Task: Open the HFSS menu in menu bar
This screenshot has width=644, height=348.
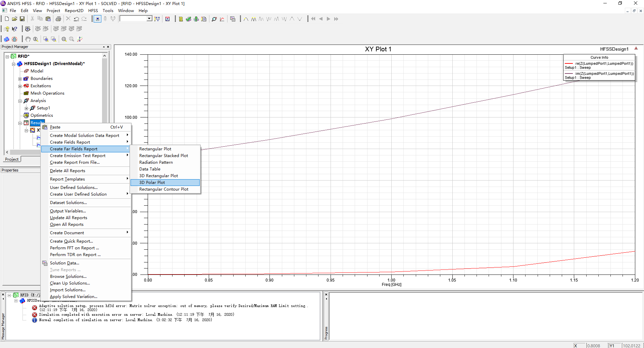Action: [93, 11]
